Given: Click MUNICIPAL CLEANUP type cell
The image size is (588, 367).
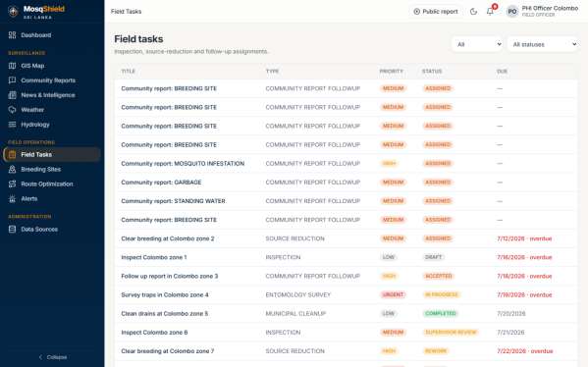Looking at the screenshot, I should click(x=295, y=313).
